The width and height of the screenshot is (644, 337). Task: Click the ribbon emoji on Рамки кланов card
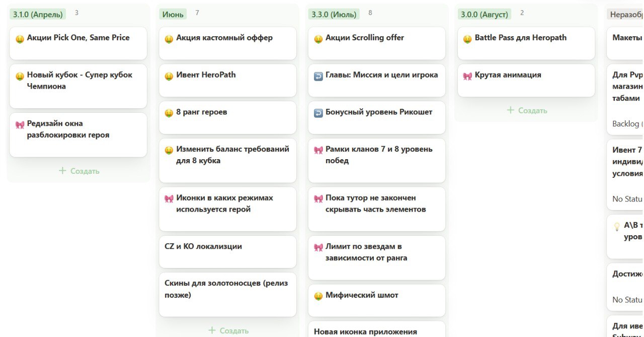pos(318,150)
